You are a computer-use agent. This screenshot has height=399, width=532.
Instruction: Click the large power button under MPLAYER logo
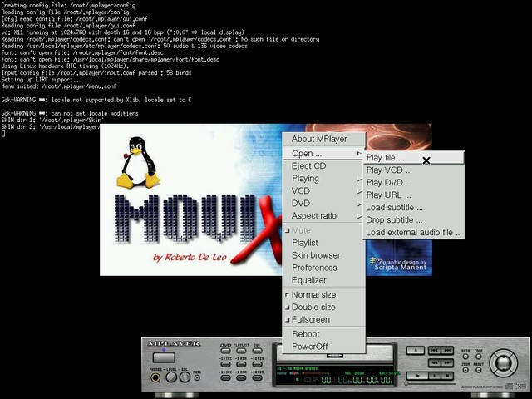(x=164, y=357)
